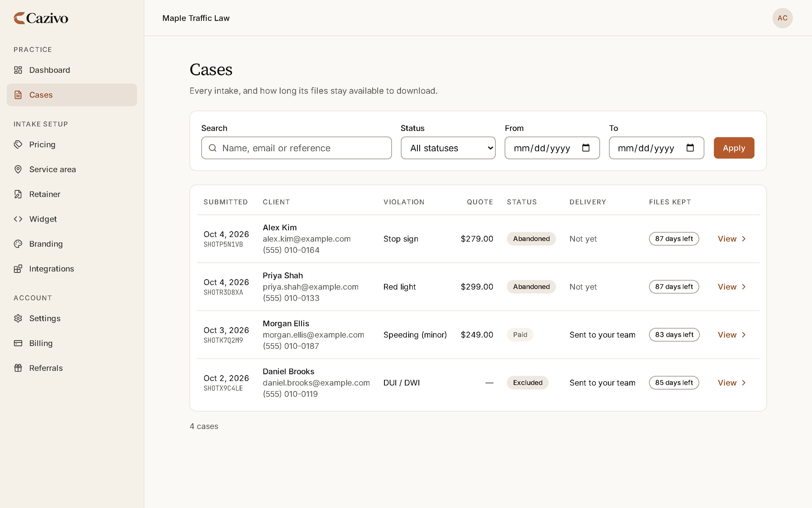The width and height of the screenshot is (812, 508).
Task: Click the Widget code brackets icon
Action: 18,219
